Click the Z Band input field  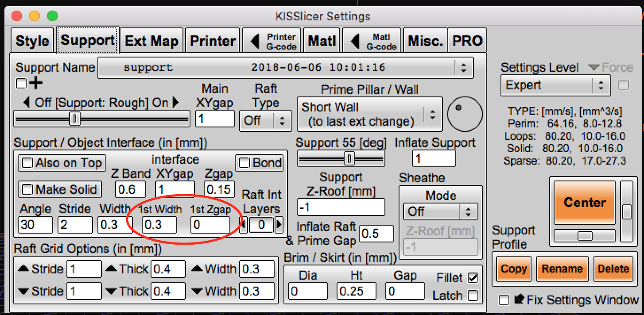(131, 189)
